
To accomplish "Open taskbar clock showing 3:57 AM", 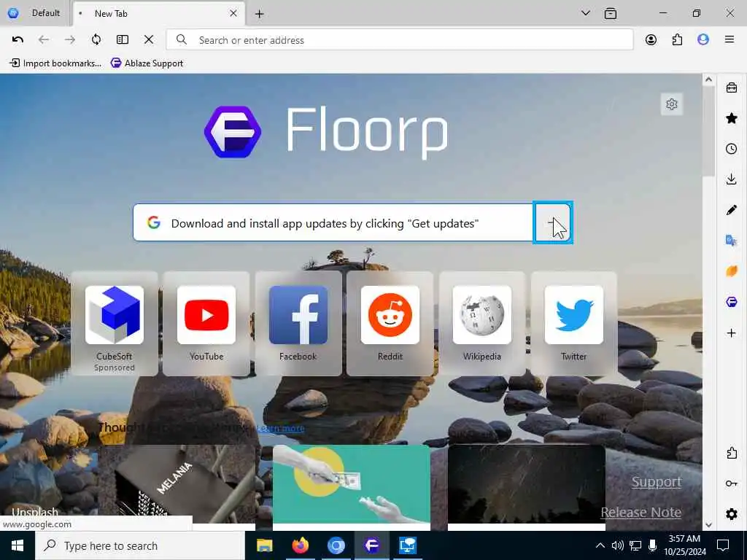I will pos(684,545).
